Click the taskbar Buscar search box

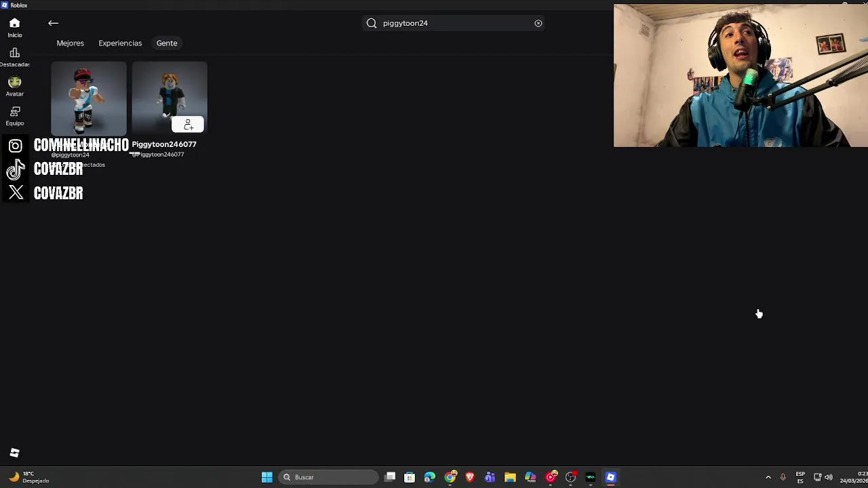click(x=328, y=477)
